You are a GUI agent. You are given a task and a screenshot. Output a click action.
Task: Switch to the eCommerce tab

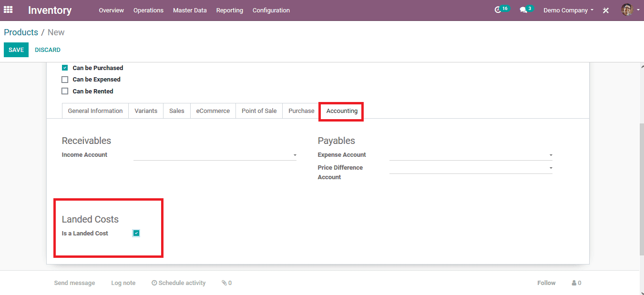point(213,111)
